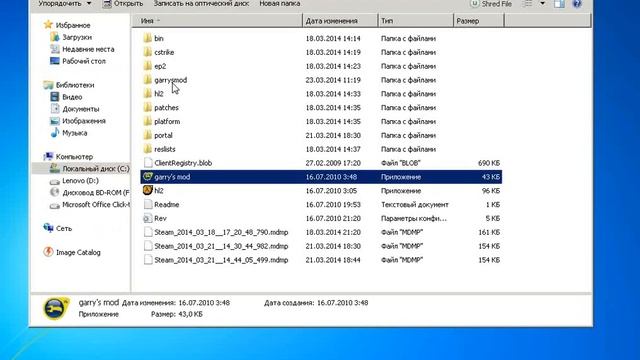The width and height of the screenshot is (640, 360).
Task: Open the Музыка library
Action: coord(69,133)
